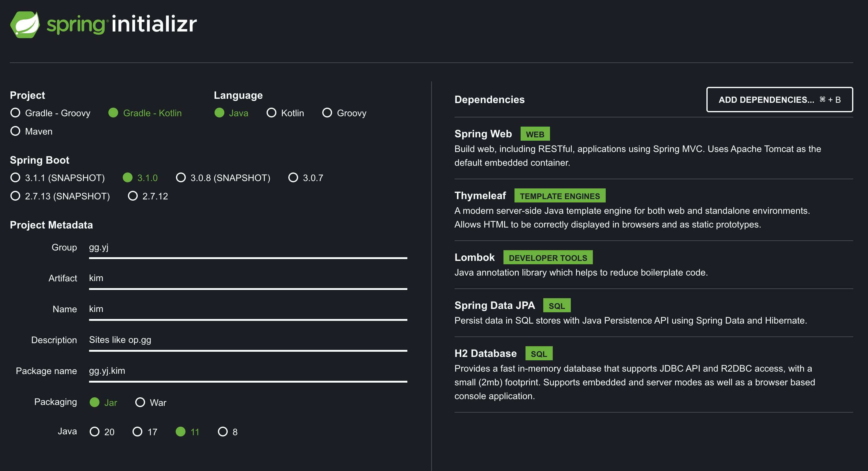Select Java version 11
This screenshot has height=471, width=868.
click(188, 432)
